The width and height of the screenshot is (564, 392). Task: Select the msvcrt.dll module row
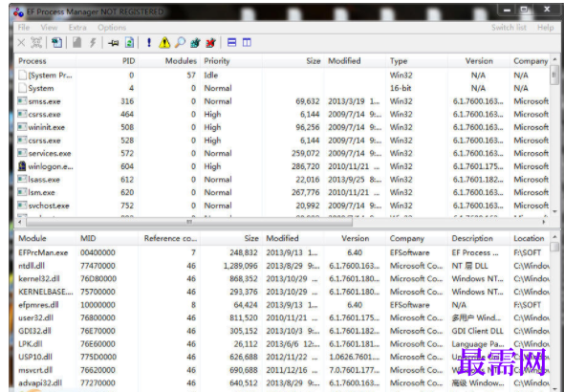click(282, 370)
